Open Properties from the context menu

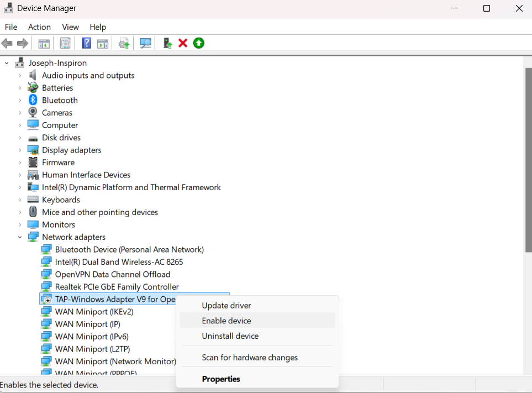tap(221, 379)
